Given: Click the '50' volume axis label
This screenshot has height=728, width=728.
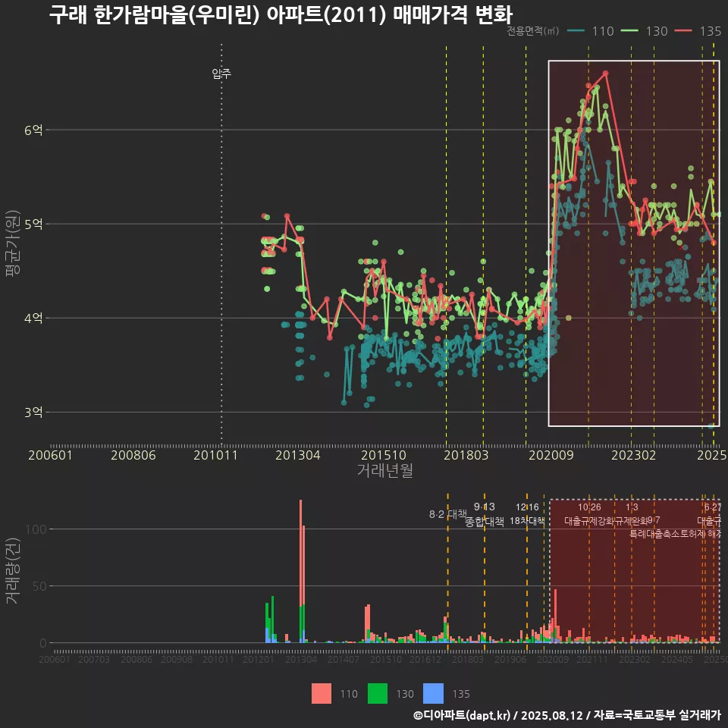Looking at the screenshot, I should pos(39,586).
